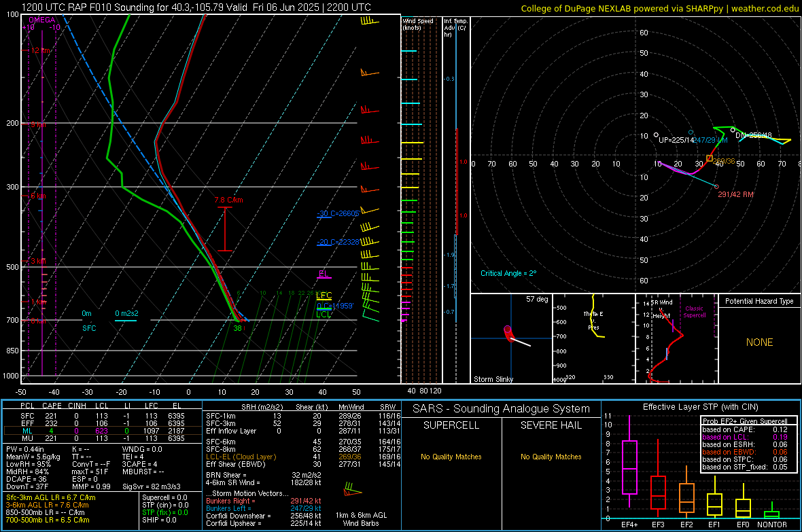Click SHIP = 0.0 value
The width and height of the screenshot is (802, 532).
coord(159,520)
